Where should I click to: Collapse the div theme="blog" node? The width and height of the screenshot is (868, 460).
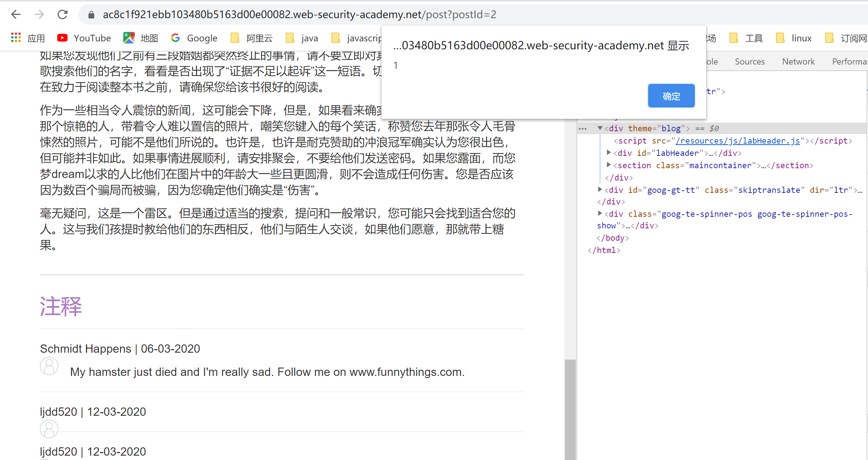tap(600, 128)
